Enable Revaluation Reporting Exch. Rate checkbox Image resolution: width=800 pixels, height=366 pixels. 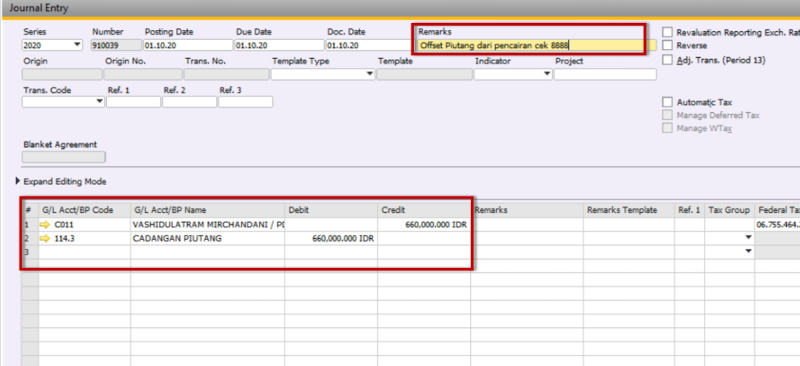[667, 32]
